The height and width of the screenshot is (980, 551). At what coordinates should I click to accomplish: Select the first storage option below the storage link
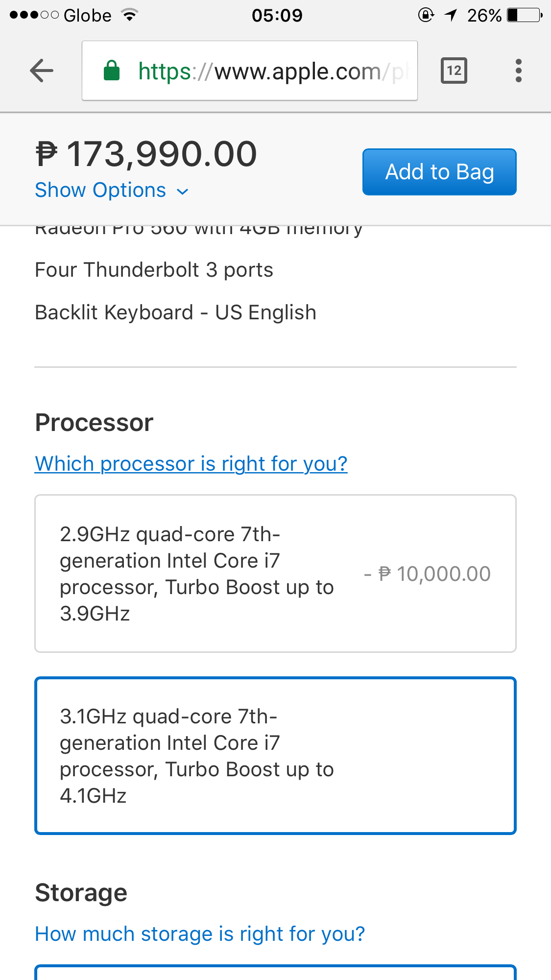tap(275, 973)
